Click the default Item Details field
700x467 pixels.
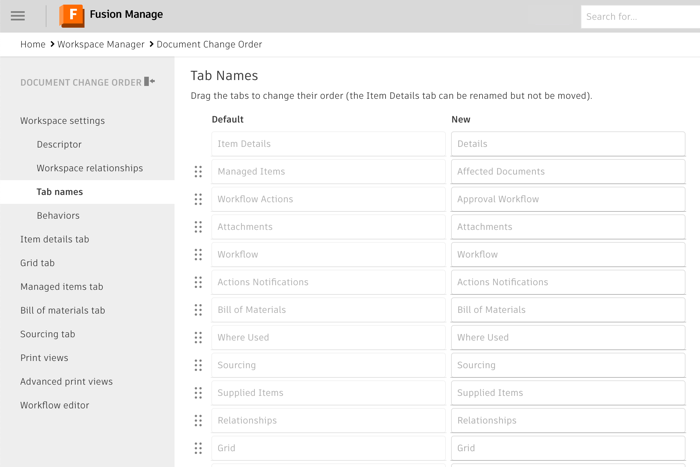pos(328,144)
